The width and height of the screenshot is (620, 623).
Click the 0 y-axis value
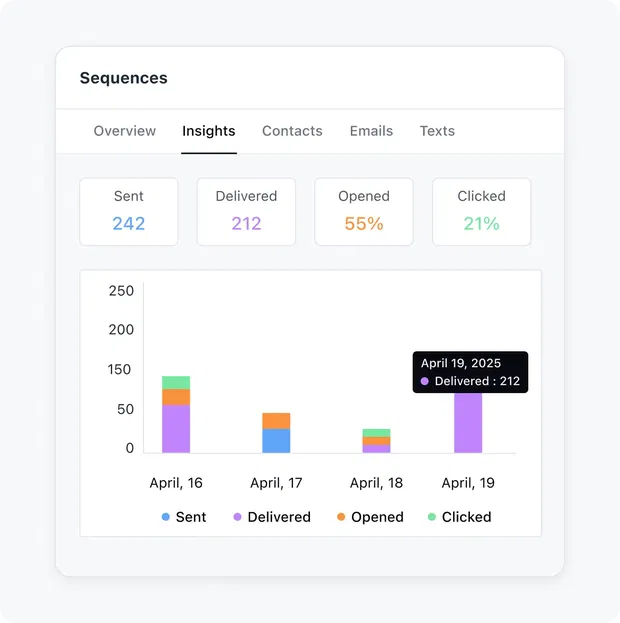tap(130, 448)
